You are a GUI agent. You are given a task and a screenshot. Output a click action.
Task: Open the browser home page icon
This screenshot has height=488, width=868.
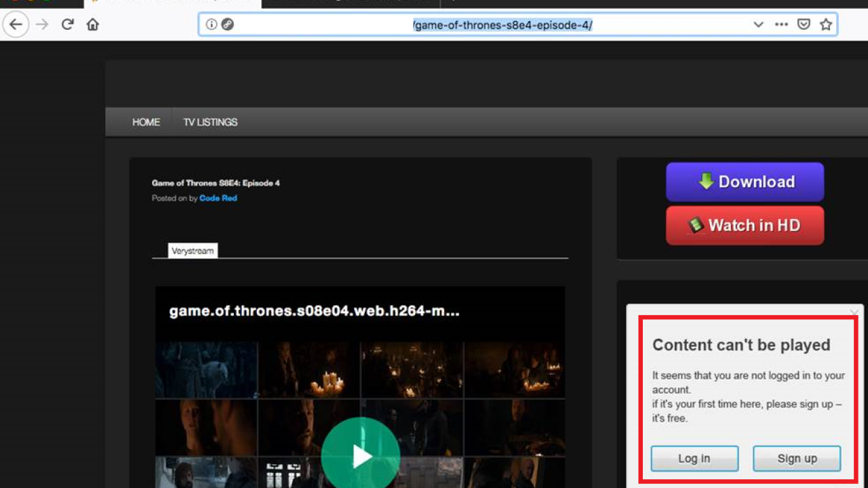93,24
